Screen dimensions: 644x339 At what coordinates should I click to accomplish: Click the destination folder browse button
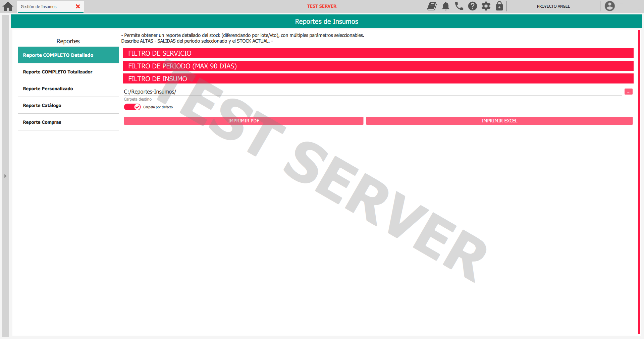click(628, 92)
